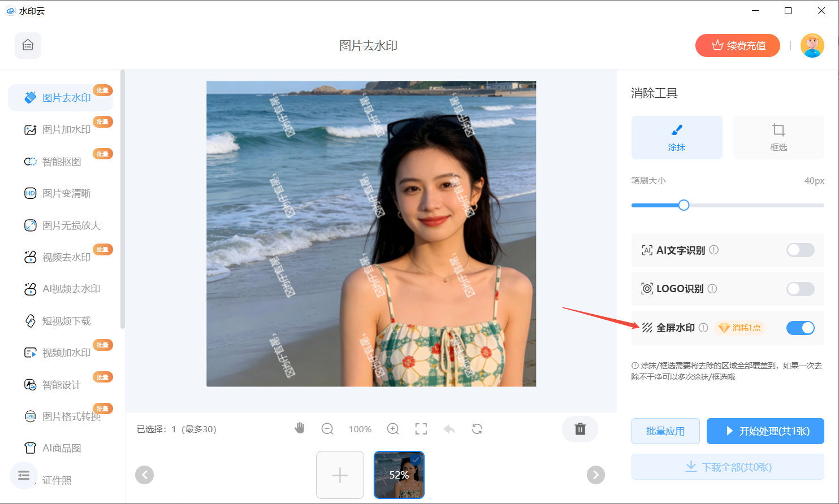Adjust the 笔刷大小 brush size slider

(x=684, y=205)
